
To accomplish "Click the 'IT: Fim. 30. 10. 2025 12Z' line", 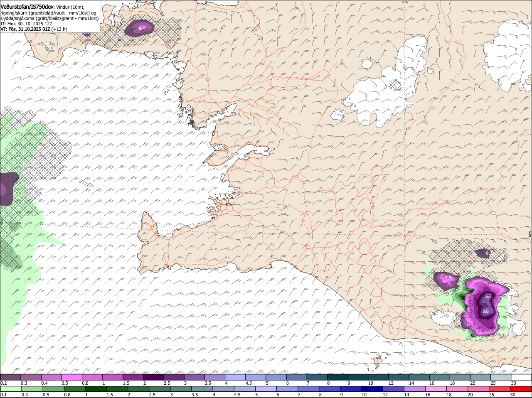I will coord(26,24).
